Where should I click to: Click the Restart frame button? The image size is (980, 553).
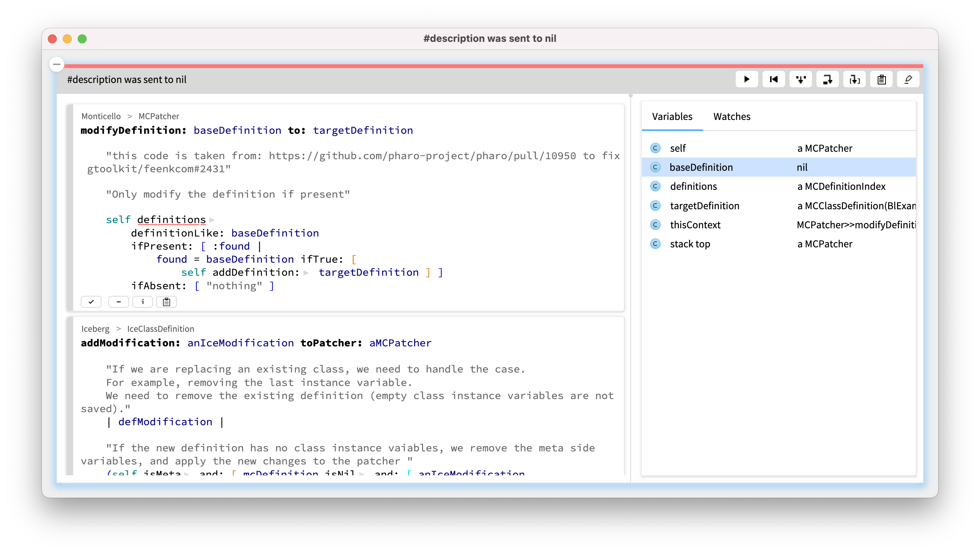pyautogui.click(x=773, y=79)
